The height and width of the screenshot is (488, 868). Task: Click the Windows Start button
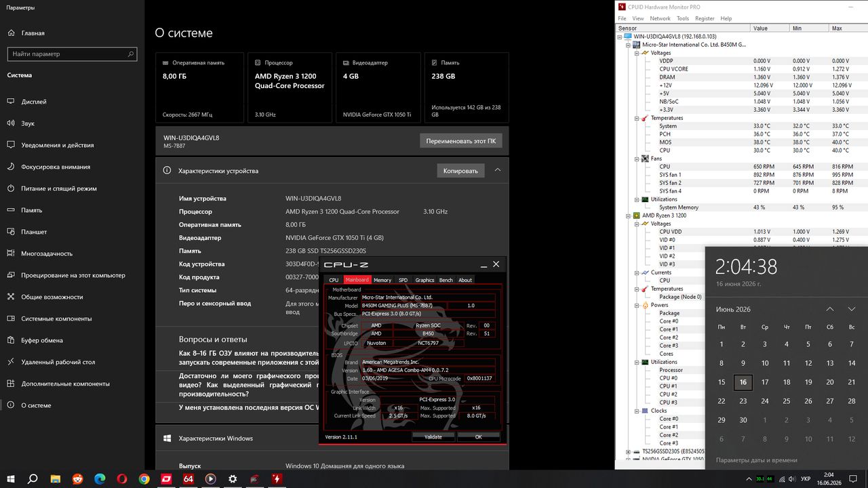pos(10,479)
